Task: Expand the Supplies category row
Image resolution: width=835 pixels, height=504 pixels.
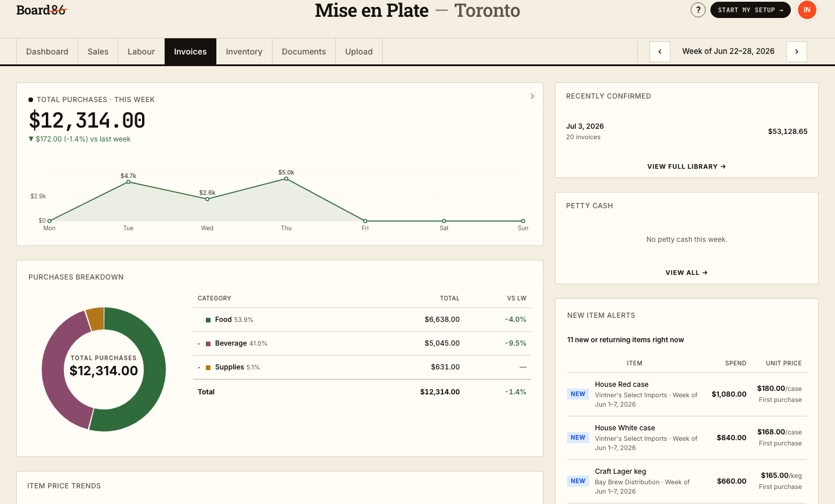Action: pyautogui.click(x=199, y=368)
